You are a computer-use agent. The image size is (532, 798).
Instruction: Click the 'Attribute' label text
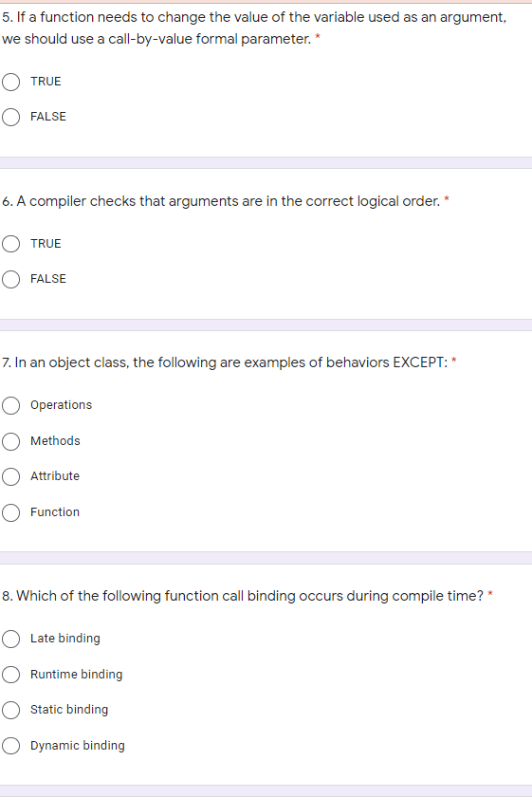tap(55, 475)
